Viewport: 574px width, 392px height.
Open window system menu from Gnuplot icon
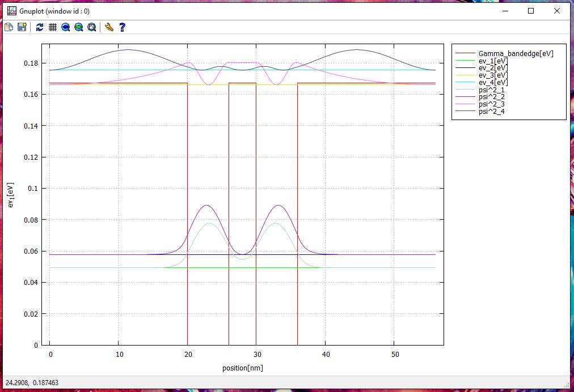(11, 11)
